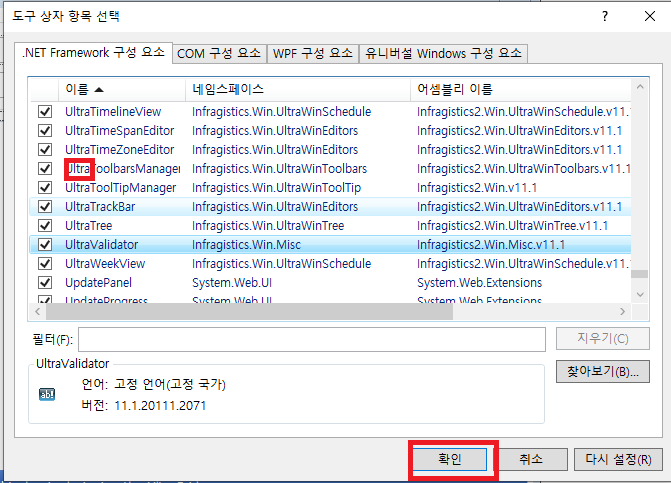Select the UltraValidator row name
The width and height of the screenshot is (671, 483).
click(x=101, y=245)
